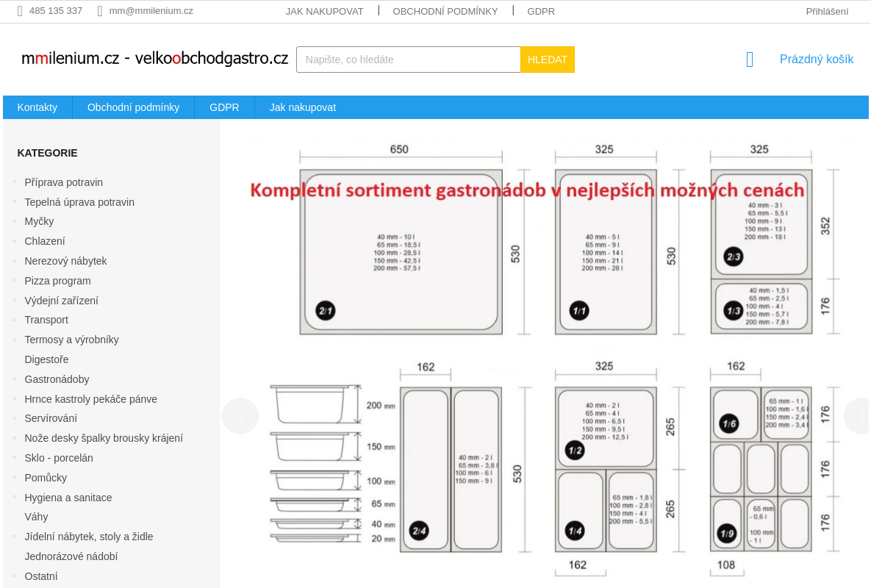
Task: Click inside the search input field
Action: [x=408, y=60]
